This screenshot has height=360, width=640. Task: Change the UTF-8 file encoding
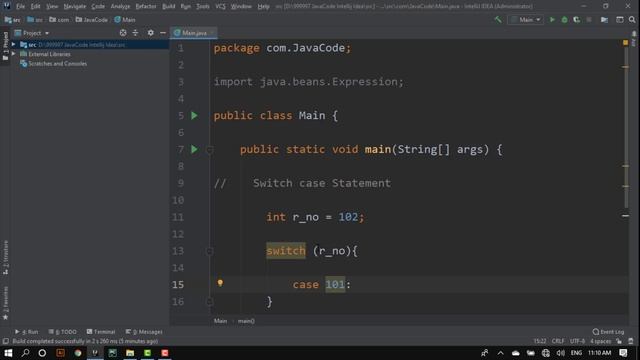577,341
